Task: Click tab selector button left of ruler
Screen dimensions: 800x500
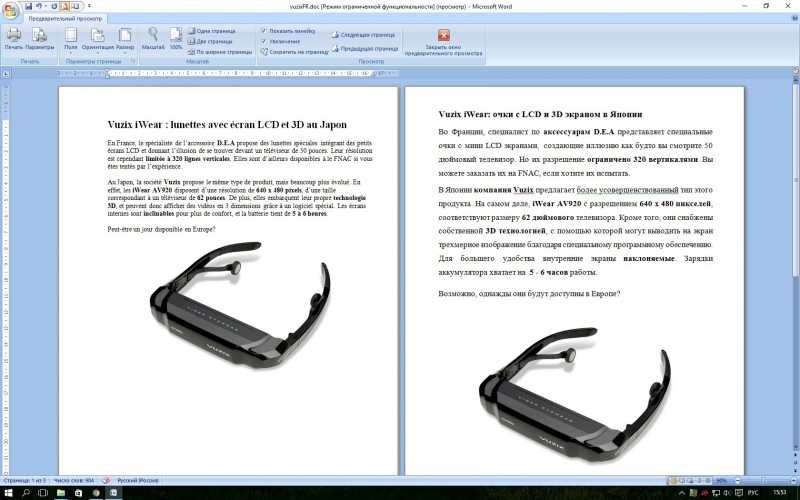Action: click(x=6, y=73)
